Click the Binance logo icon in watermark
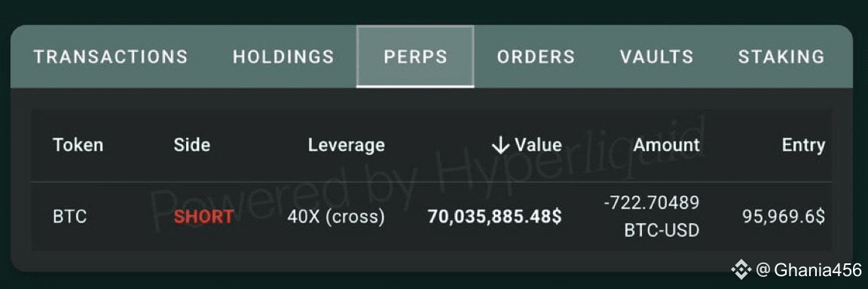868x289 pixels. [741, 270]
